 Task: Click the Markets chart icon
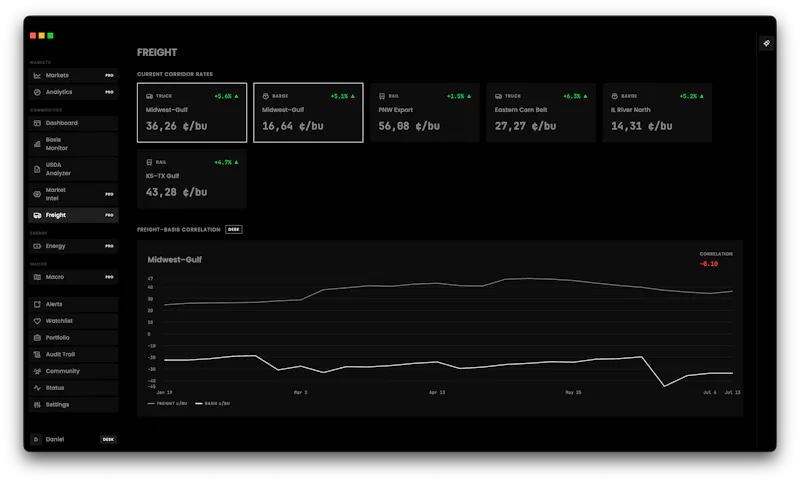pos(37,75)
